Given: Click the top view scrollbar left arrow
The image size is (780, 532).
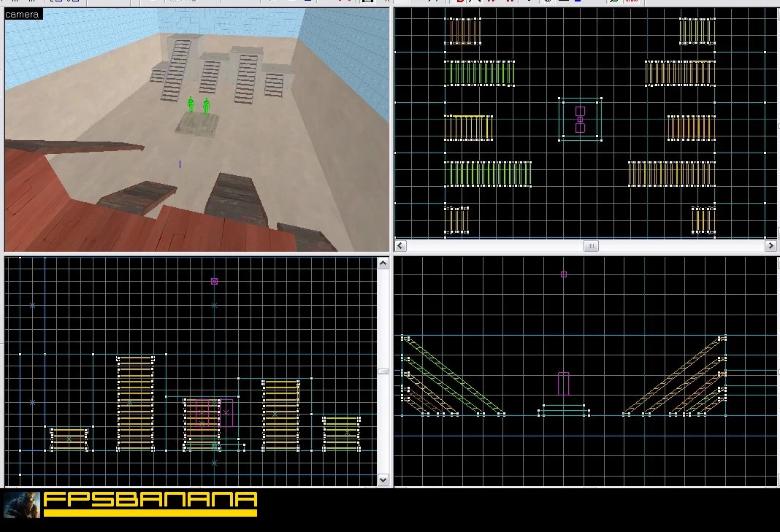Looking at the screenshot, I should [x=400, y=246].
